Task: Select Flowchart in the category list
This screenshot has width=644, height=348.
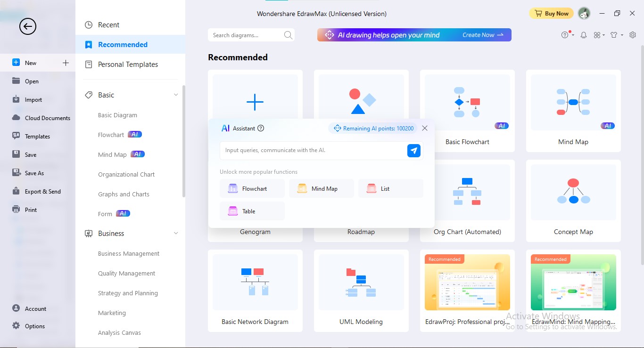Action: tap(111, 135)
